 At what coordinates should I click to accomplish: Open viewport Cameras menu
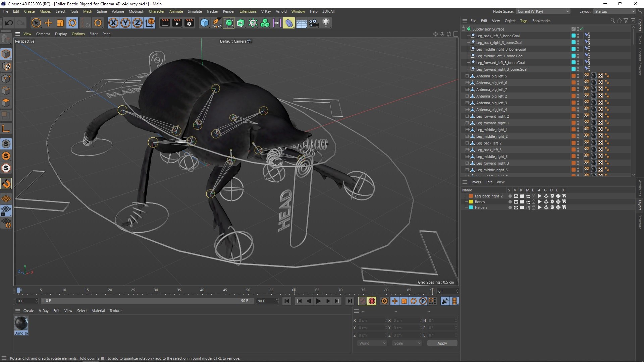[43, 34]
